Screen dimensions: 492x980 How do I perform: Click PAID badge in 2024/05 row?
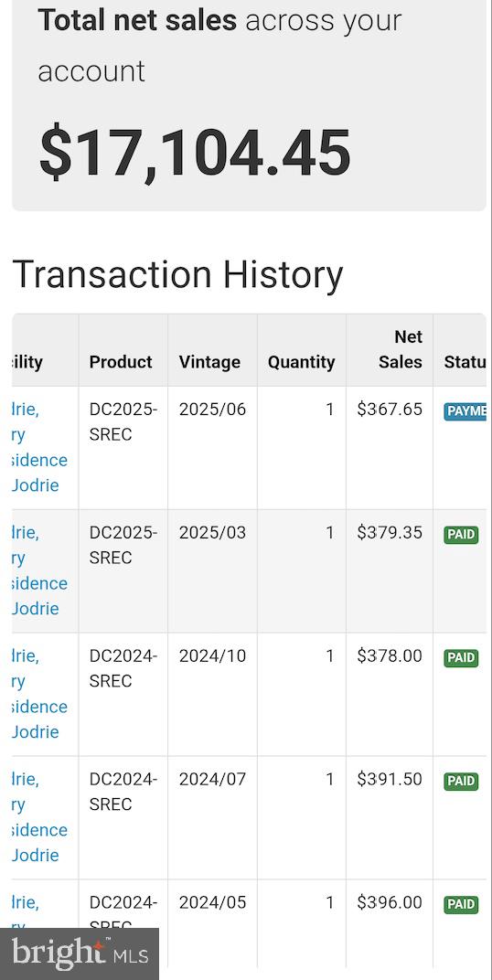click(462, 904)
